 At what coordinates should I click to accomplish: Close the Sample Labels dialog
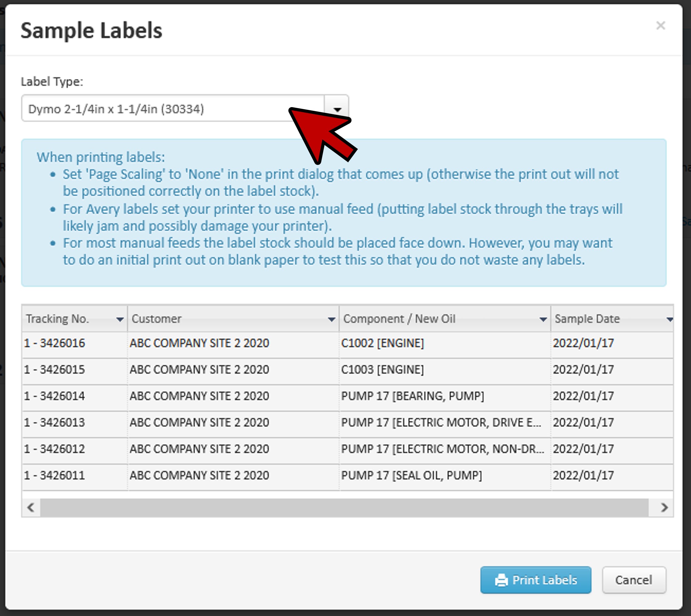click(660, 26)
